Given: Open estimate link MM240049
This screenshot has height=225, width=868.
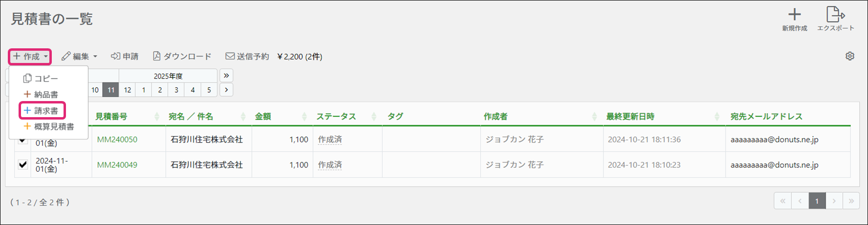Looking at the screenshot, I should click(x=117, y=165).
